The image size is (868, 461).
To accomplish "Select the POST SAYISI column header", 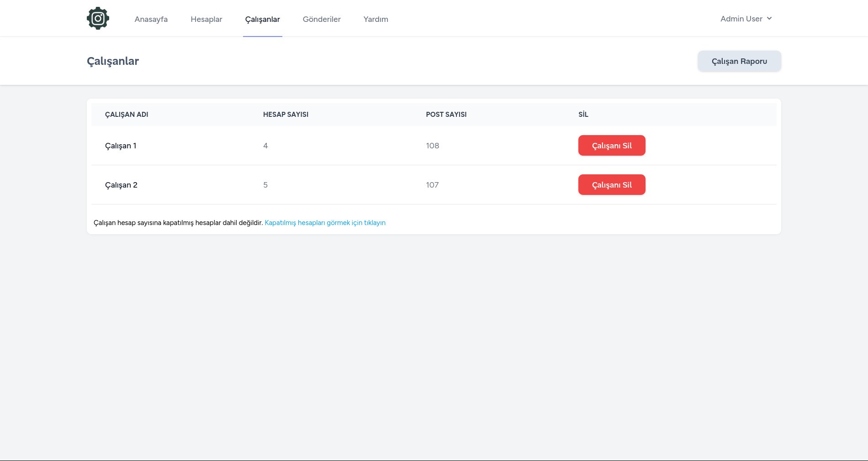I will pyautogui.click(x=446, y=115).
